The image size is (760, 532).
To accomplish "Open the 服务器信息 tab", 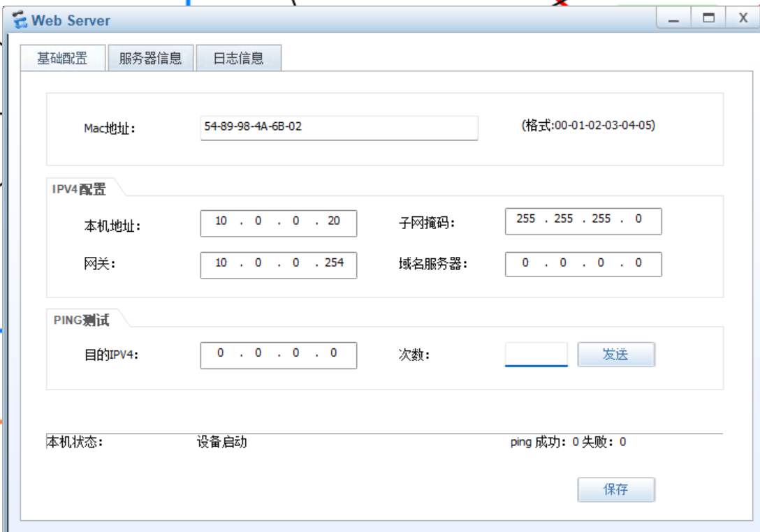I will (150, 58).
